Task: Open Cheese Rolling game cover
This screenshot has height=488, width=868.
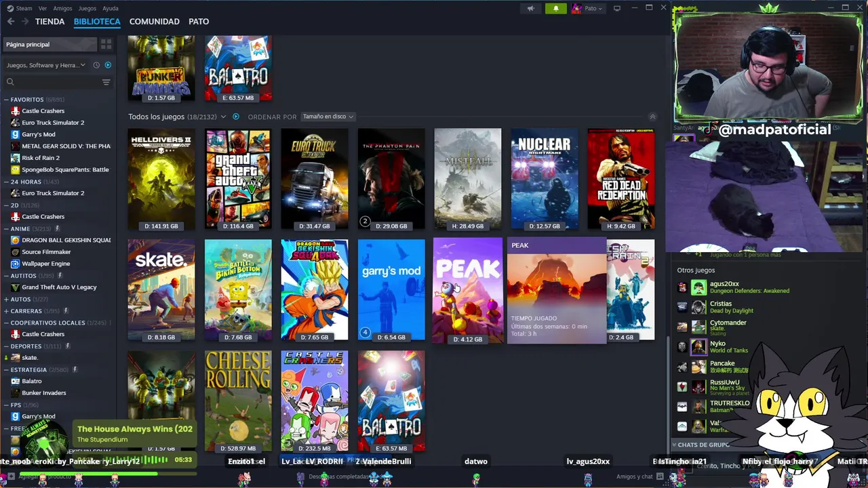Action: 238,401
